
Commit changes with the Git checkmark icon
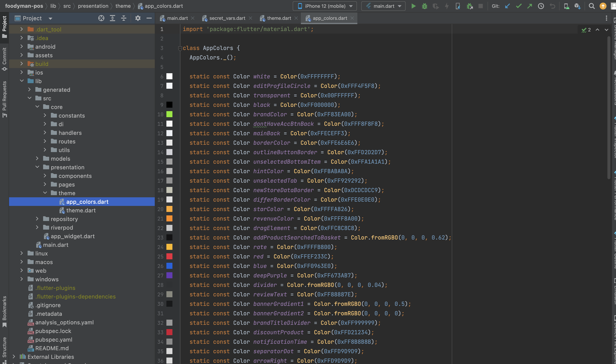[x=519, y=6]
